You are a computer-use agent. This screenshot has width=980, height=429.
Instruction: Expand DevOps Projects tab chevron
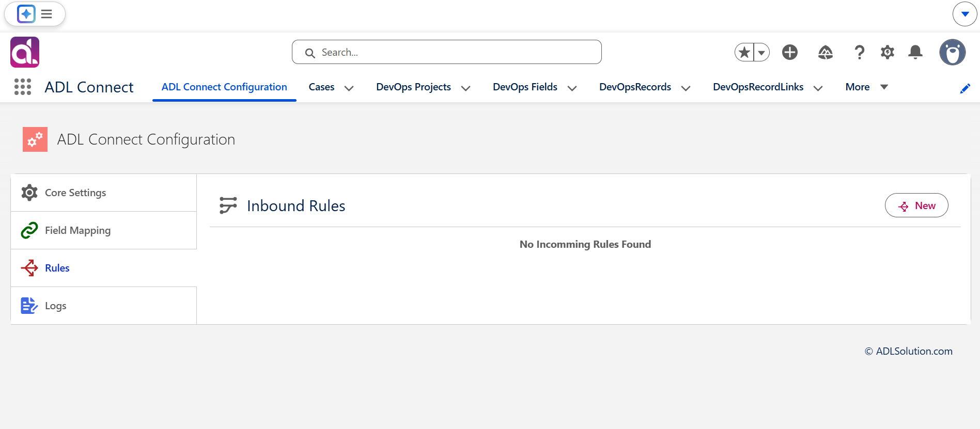click(x=465, y=88)
